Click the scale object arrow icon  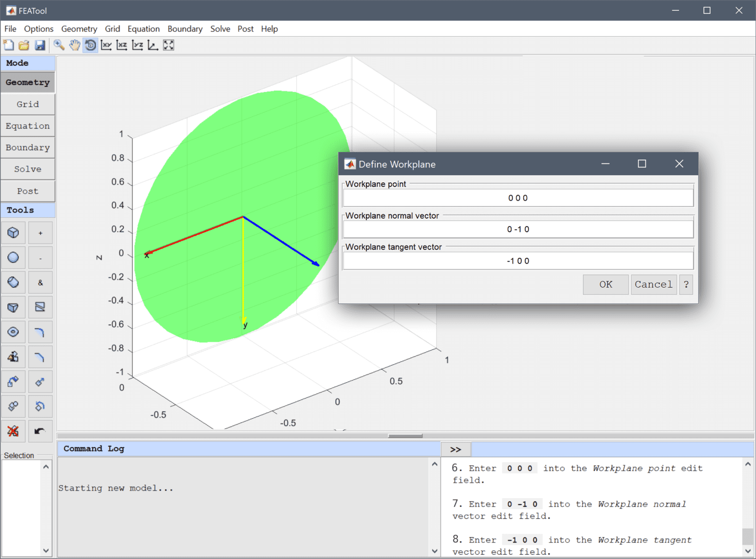pyautogui.click(x=40, y=381)
